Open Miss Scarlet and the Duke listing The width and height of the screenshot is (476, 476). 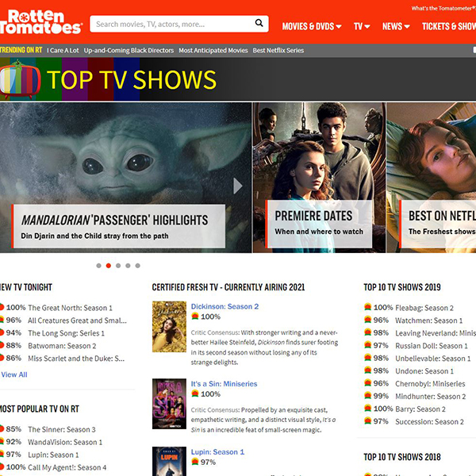(76, 359)
